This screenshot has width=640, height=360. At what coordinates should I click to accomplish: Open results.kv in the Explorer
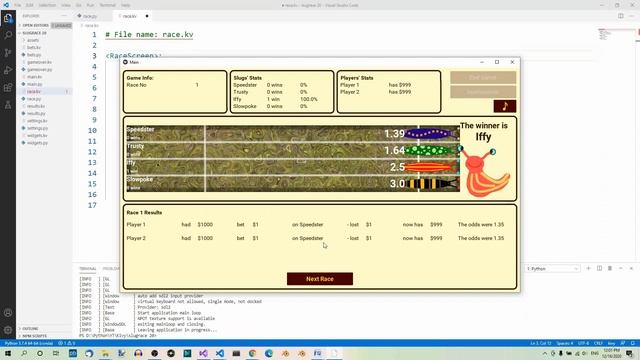tap(36, 106)
